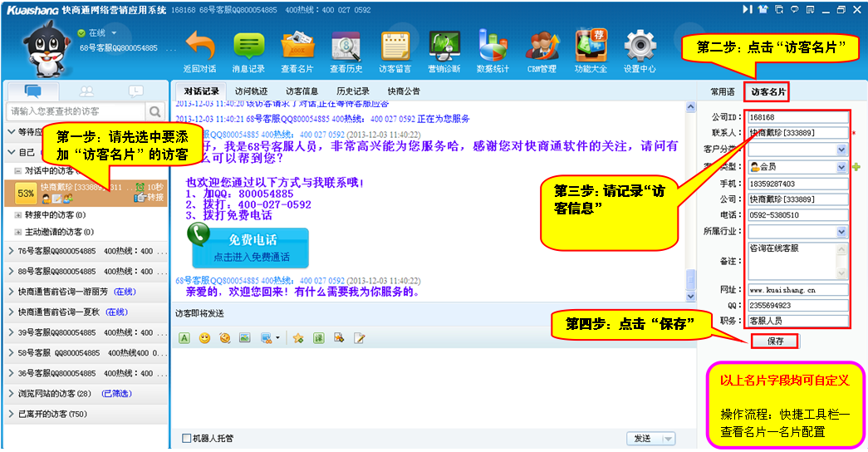Open the 所属行业 dropdown

click(841, 232)
